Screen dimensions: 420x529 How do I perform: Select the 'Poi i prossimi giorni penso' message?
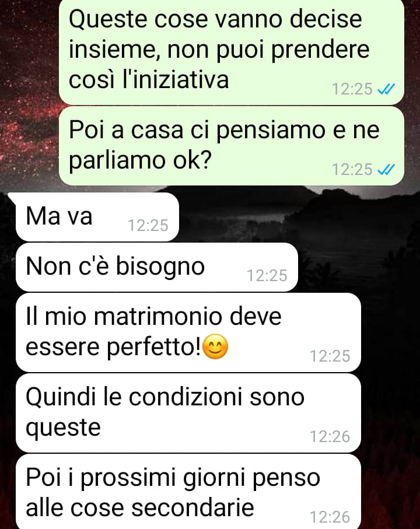pos(188,492)
